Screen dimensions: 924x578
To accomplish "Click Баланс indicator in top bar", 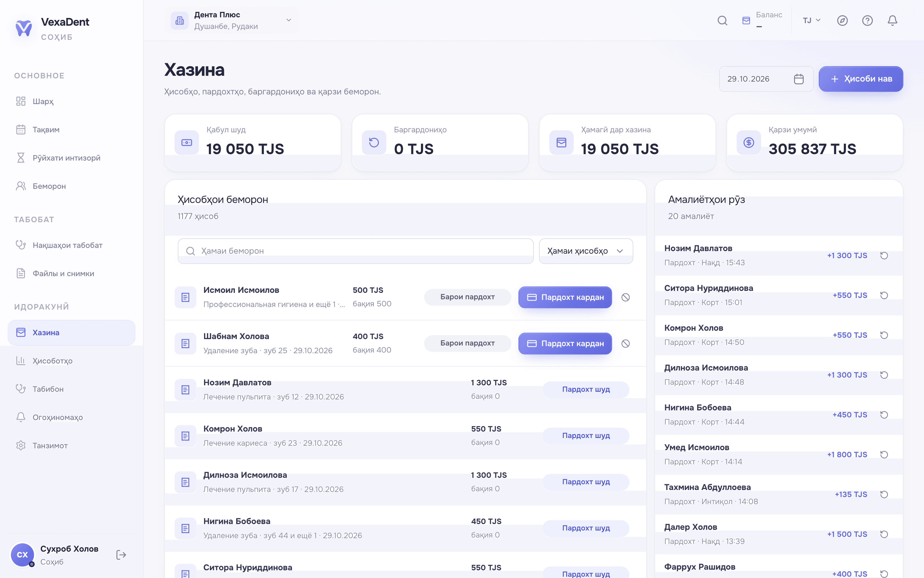I will point(762,20).
